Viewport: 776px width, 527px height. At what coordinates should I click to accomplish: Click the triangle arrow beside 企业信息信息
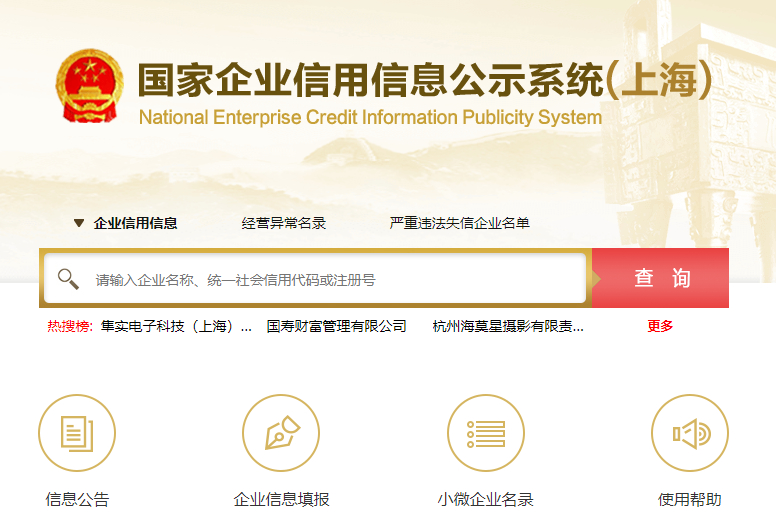(79, 223)
